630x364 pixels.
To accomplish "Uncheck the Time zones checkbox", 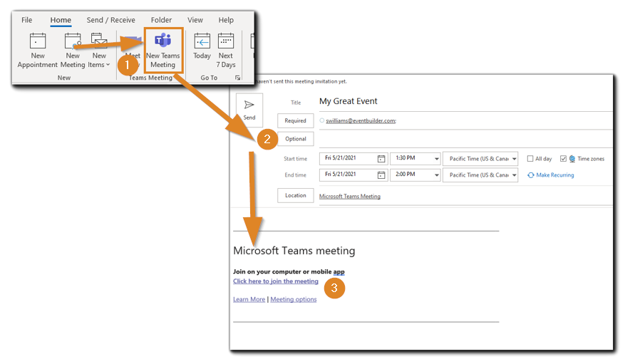I will point(563,159).
